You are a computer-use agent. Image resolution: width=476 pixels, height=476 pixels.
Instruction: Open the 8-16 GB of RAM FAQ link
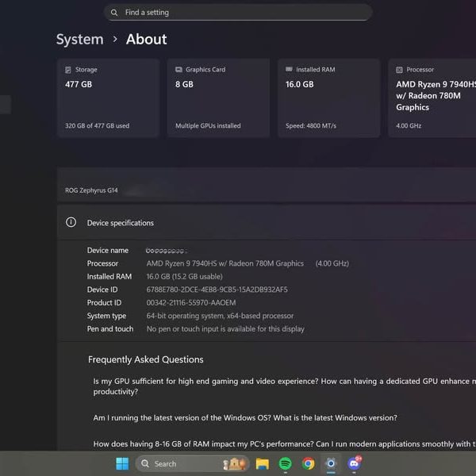[x=285, y=444]
